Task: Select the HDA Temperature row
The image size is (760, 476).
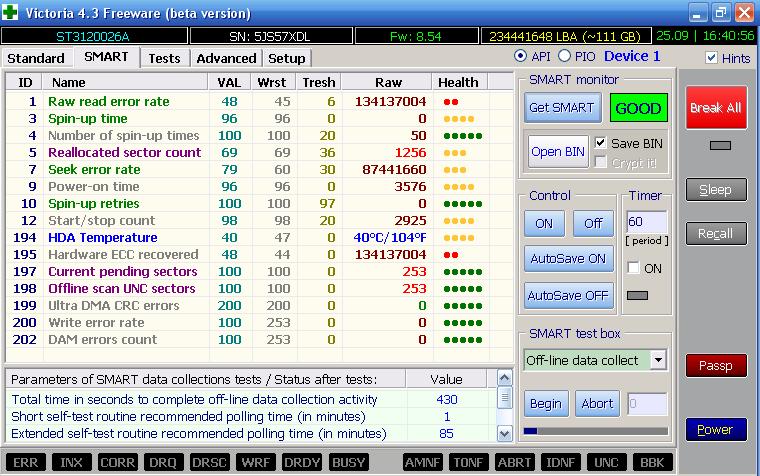Action: 258,238
